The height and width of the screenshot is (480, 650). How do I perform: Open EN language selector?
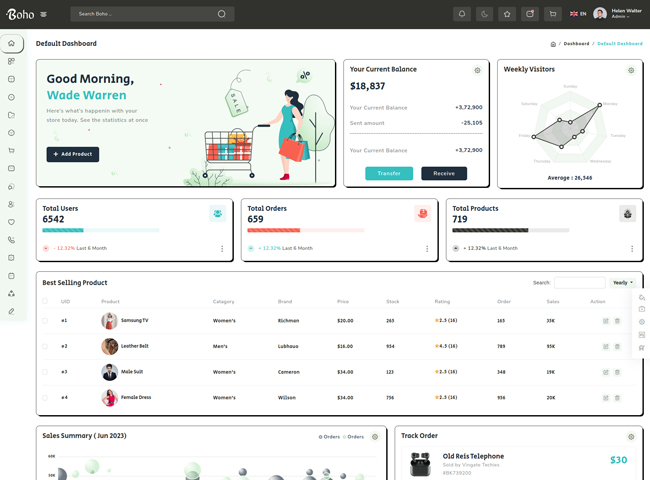(578, 14)
